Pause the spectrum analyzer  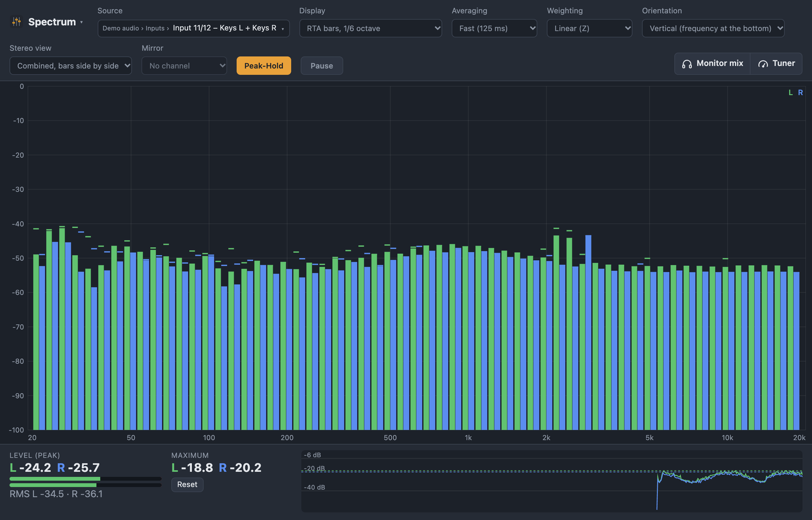[x=322, y=66]
